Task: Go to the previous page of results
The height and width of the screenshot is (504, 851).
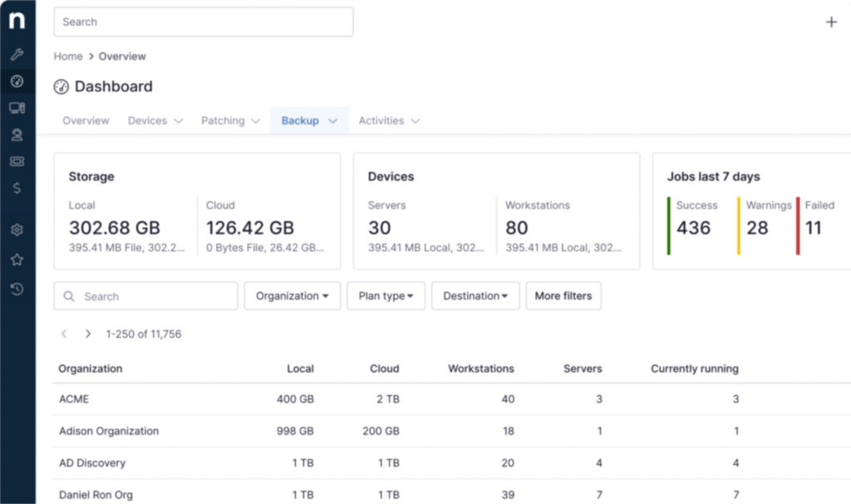Action: tap(64, 334)
